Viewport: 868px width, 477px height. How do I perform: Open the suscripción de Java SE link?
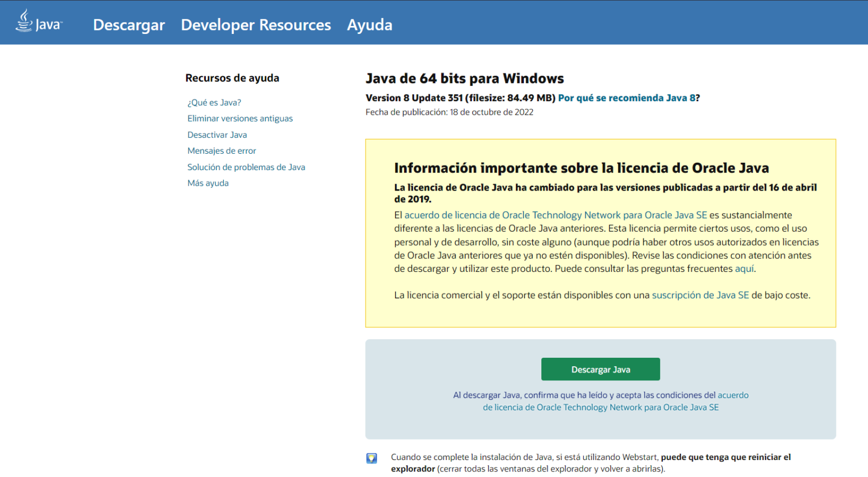point(700,294)
